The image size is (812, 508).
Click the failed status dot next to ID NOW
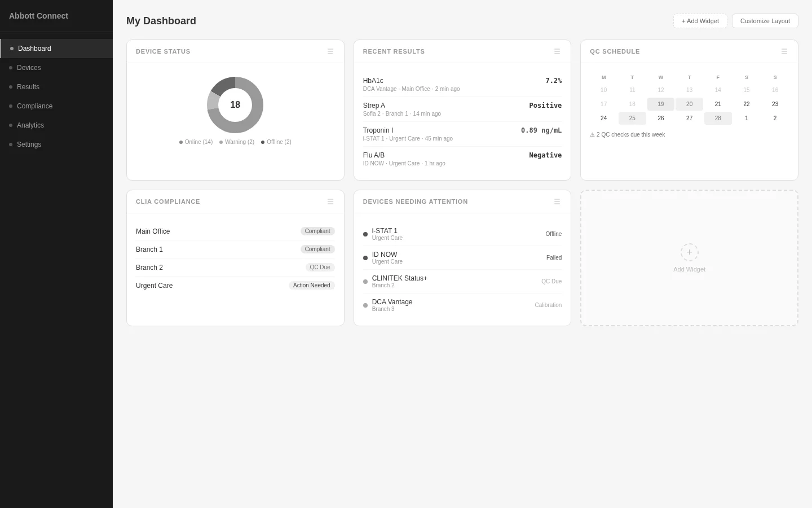[365, 257]
